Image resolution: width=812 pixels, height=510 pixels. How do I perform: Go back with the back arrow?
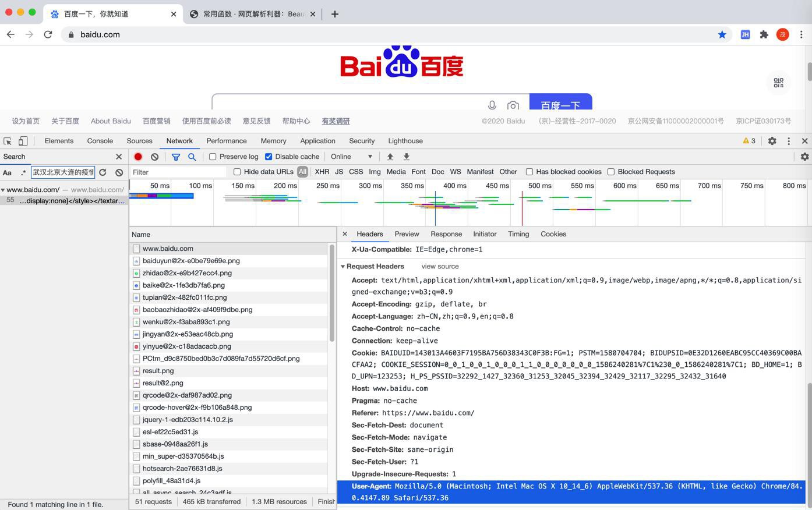click(10, 34)
